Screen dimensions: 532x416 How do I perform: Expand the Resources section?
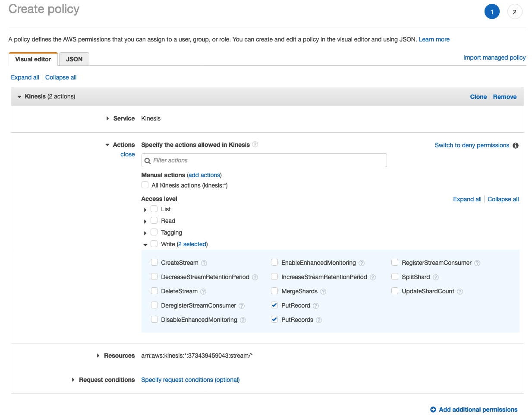(x=98, y=356)
